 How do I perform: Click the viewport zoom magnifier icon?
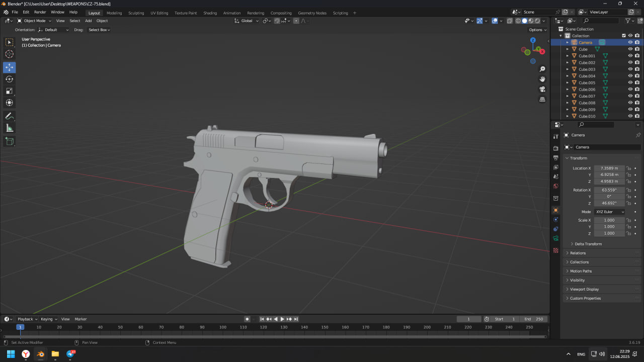pos(542,69)
